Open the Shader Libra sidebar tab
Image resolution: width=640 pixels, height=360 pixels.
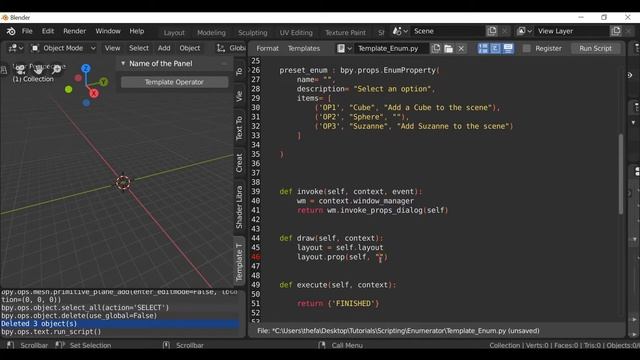239,207
